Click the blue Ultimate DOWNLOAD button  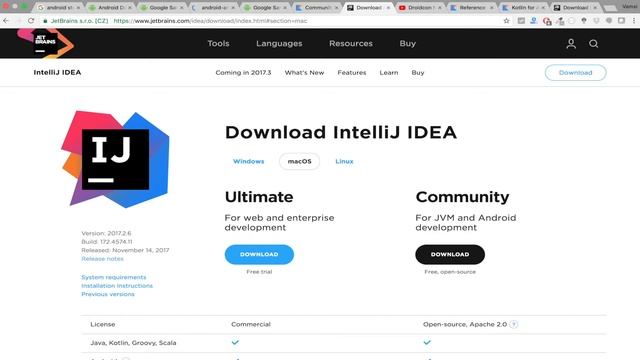pos(259,254)
